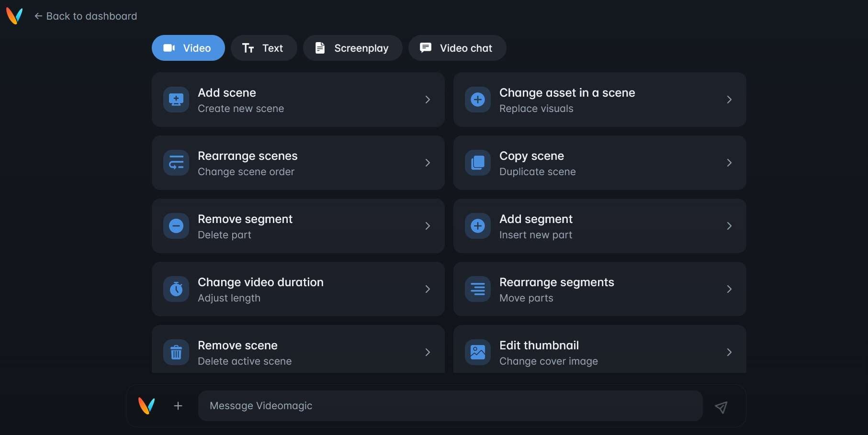Select the 'Insert new part' subtitle text
This screenshot has width=868, height=435.
(536, 235)
